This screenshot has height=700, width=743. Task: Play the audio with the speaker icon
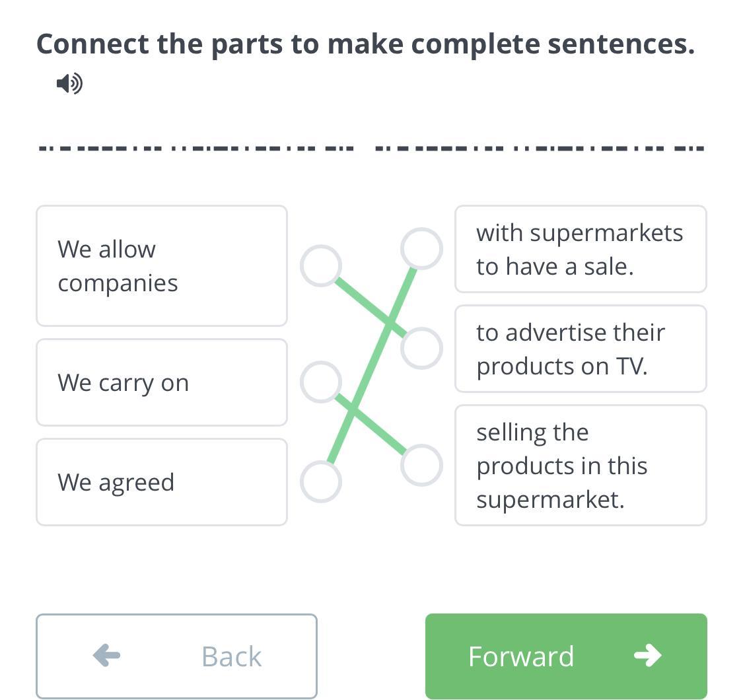69,84
